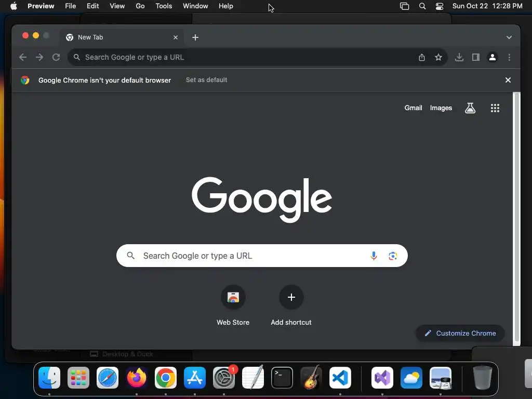Open the Preview menu
This screenshot has height=399, width=532.
point(41,6)
